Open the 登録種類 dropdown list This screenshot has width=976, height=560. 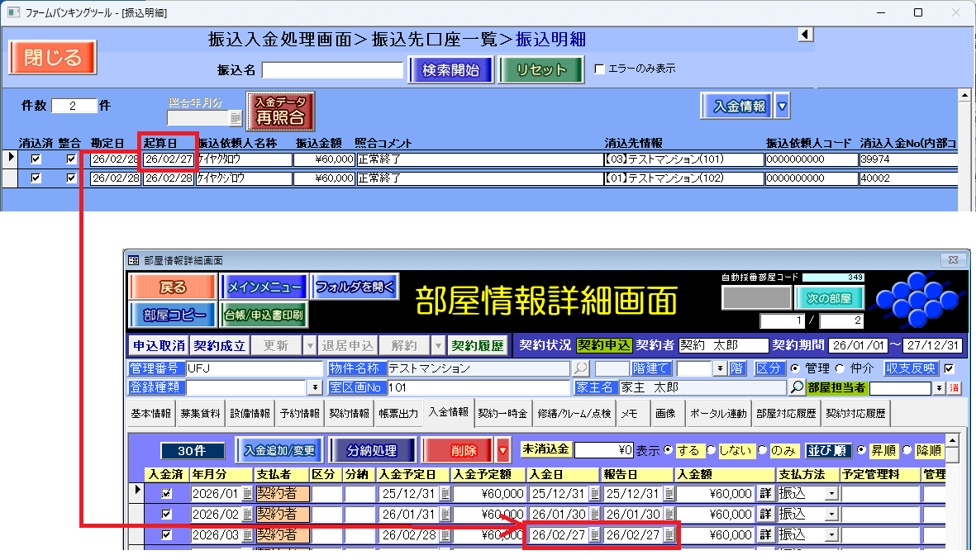315,387
